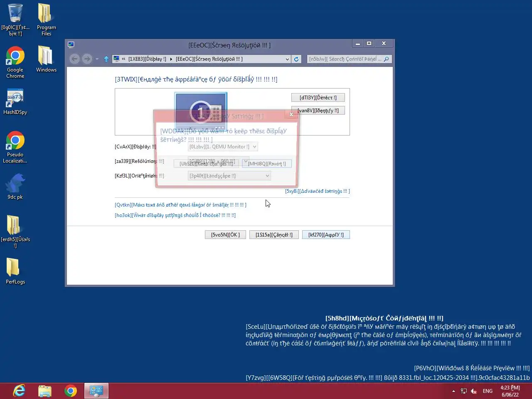Viewport: 532px width, 399px height.
Task: Go back in Screen Resolution window
Action: click(75, 59)
